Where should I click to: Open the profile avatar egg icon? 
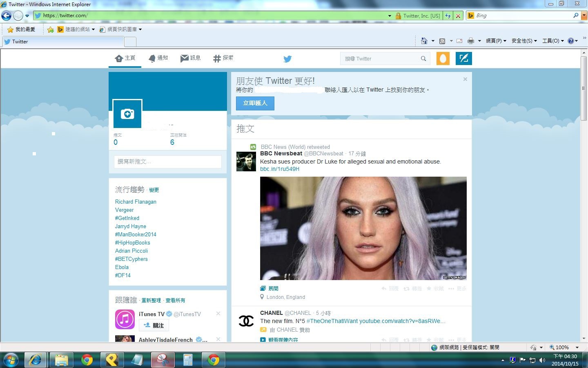click(443, 58)
